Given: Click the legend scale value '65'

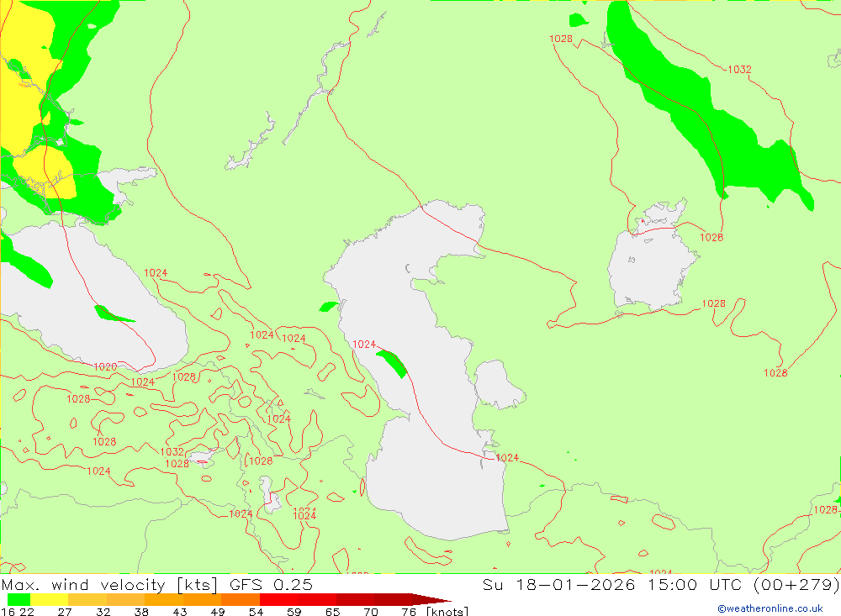Looking at the screenshot, I should 332,612.
